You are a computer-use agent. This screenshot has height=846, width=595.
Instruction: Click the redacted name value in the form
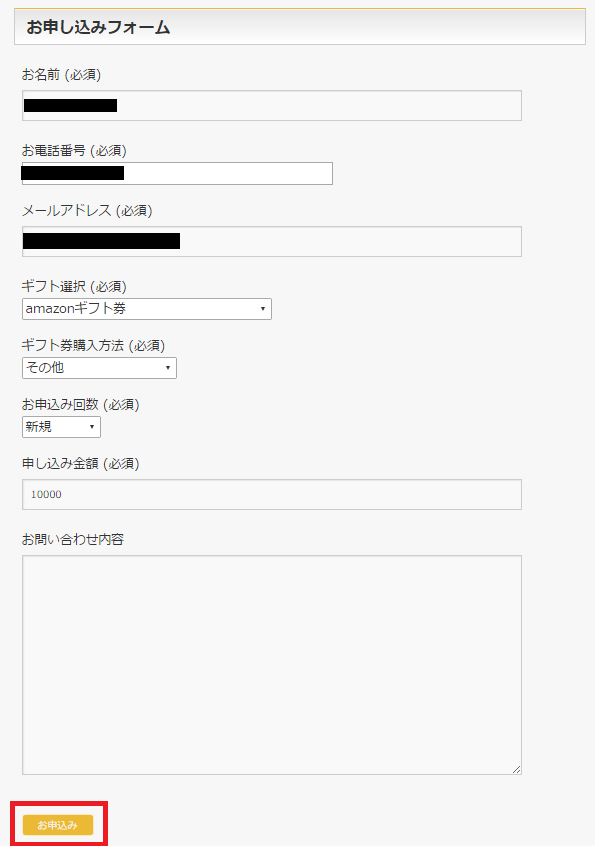point(70,105)
